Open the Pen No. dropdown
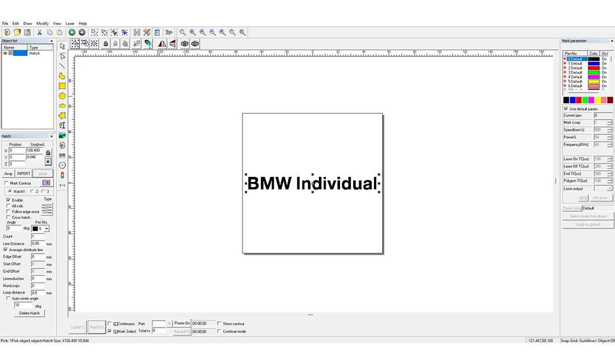The height and width of the screenshot is (364, 615). [40, 229]
